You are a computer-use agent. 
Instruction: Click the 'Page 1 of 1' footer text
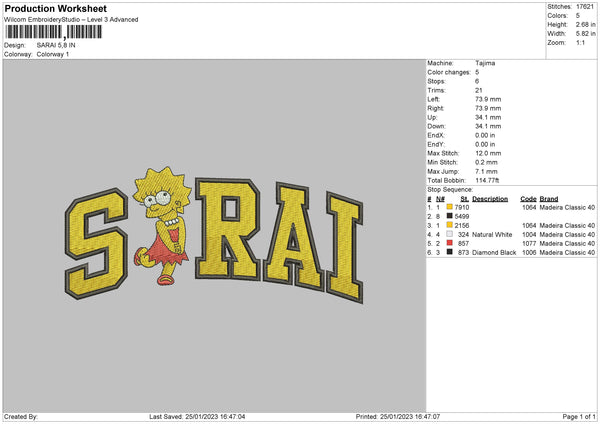579,417
